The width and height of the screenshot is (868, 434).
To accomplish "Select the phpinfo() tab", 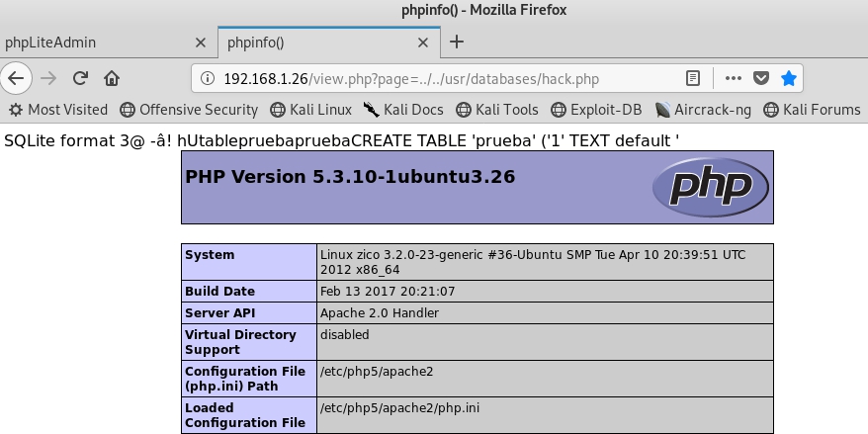I will point(329,43).
